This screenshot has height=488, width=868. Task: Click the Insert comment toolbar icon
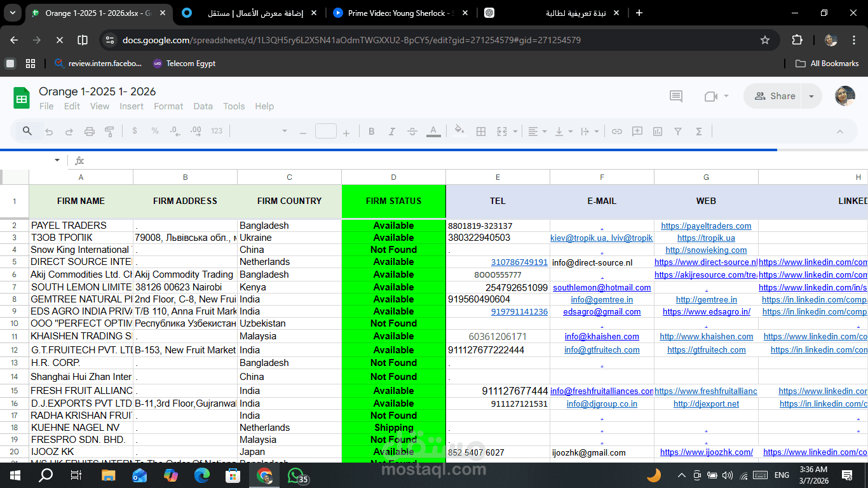click(x=637, y=132)
